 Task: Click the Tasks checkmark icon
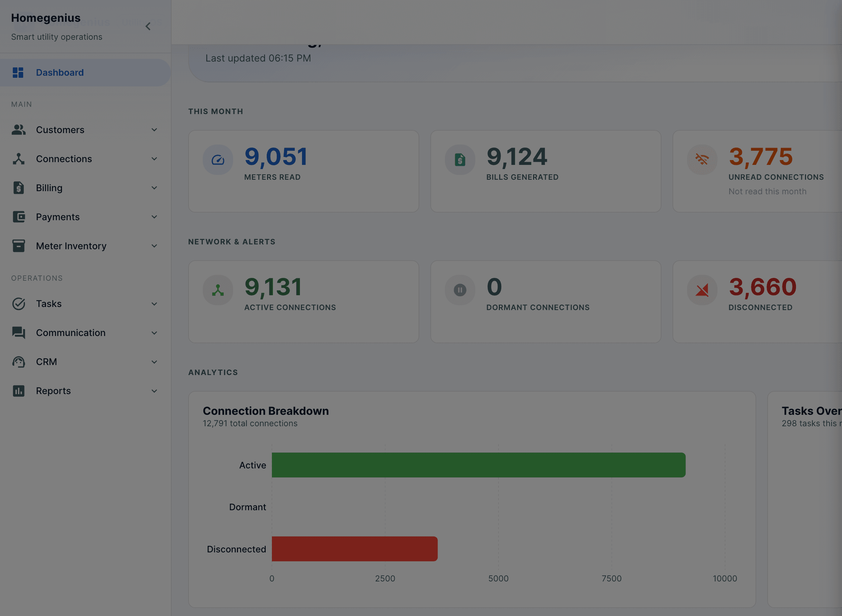19,304
